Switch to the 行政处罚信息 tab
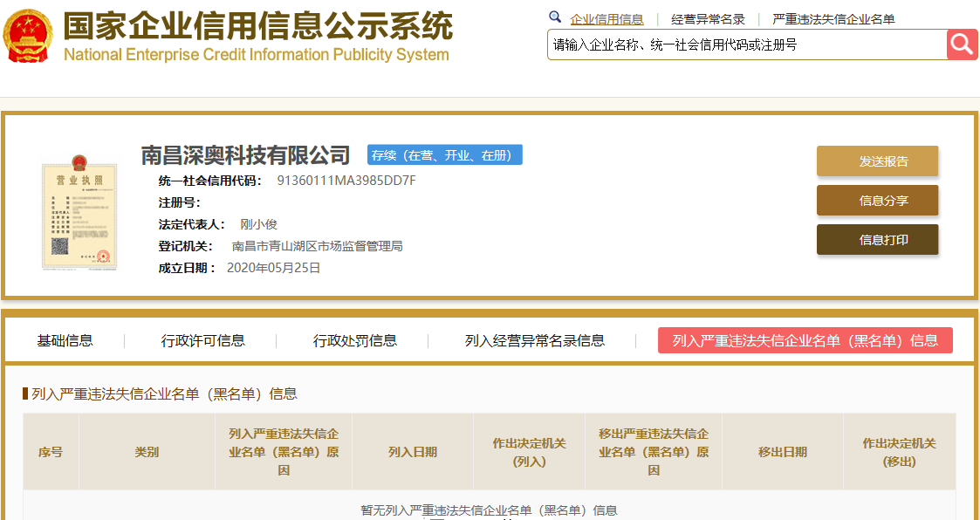 pyautogui.click(x=355, y=340)
